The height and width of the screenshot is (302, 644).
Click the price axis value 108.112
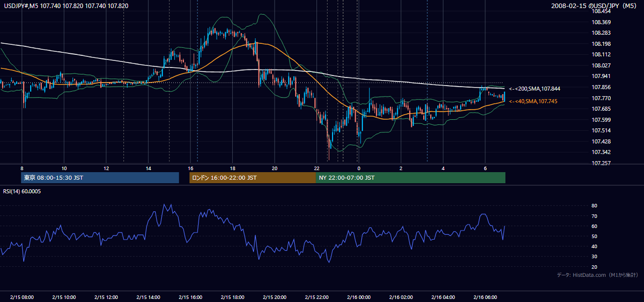(x=602, y=54)
